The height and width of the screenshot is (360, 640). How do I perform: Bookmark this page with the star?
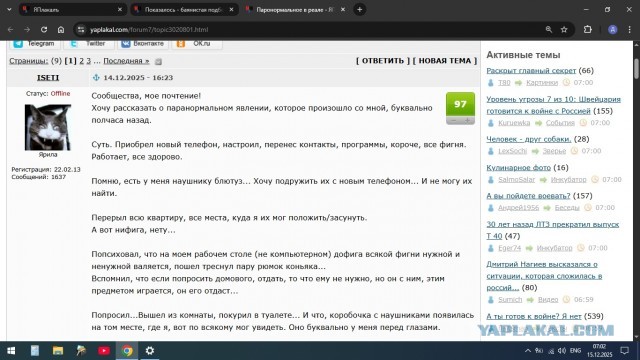coord(564,29)
